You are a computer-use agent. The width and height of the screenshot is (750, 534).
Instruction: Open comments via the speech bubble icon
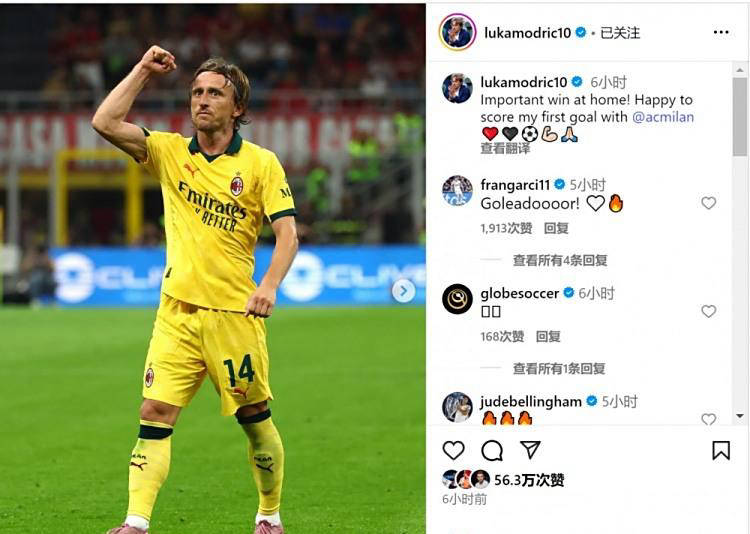[492, 451]
